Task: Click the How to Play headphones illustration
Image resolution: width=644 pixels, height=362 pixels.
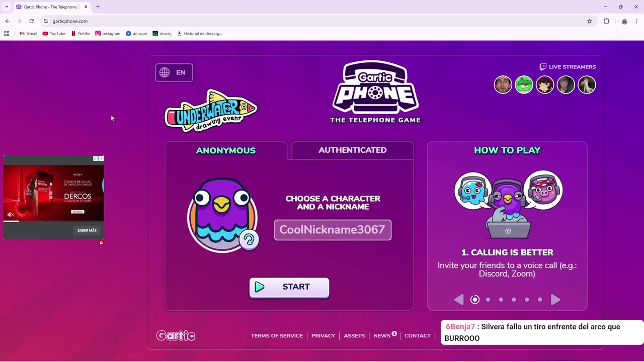Action: tap(508, 205)
